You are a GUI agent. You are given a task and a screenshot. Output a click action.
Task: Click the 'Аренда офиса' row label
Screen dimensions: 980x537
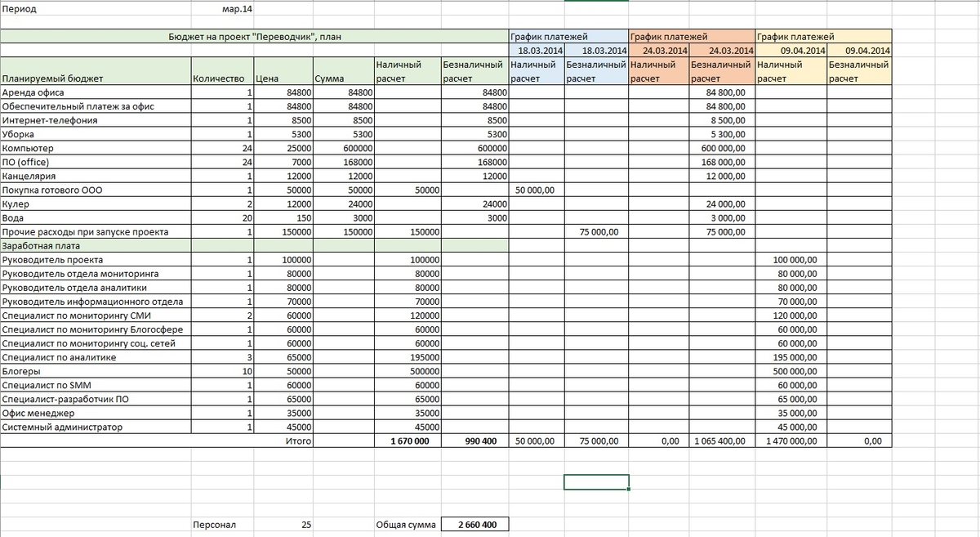[x=96, y=92]
